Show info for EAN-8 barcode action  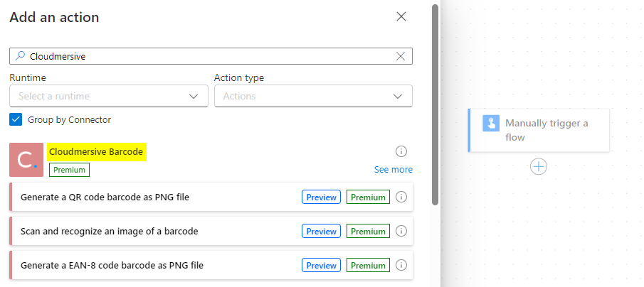(401, 265)
